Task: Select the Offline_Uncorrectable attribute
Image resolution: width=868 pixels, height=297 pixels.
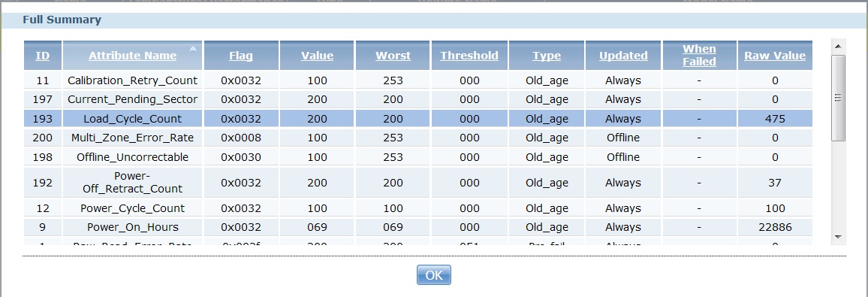Action: [x=132, y=157]
